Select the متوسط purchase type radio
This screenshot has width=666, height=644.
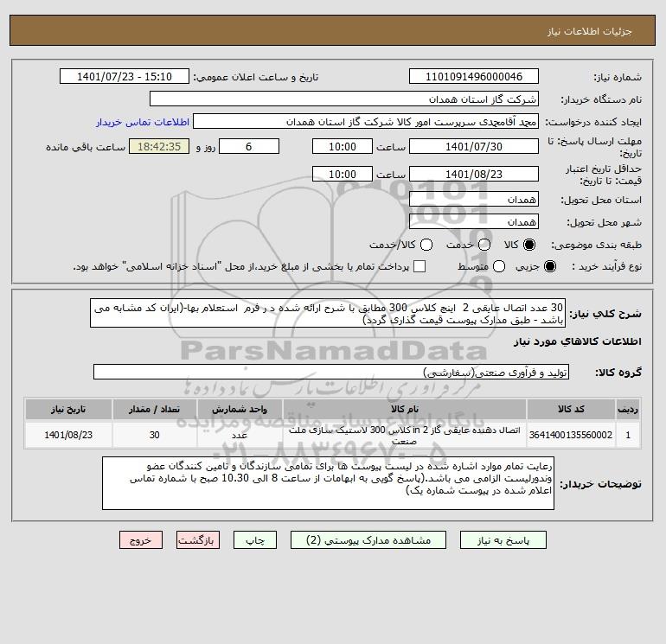tap(499, 266)
